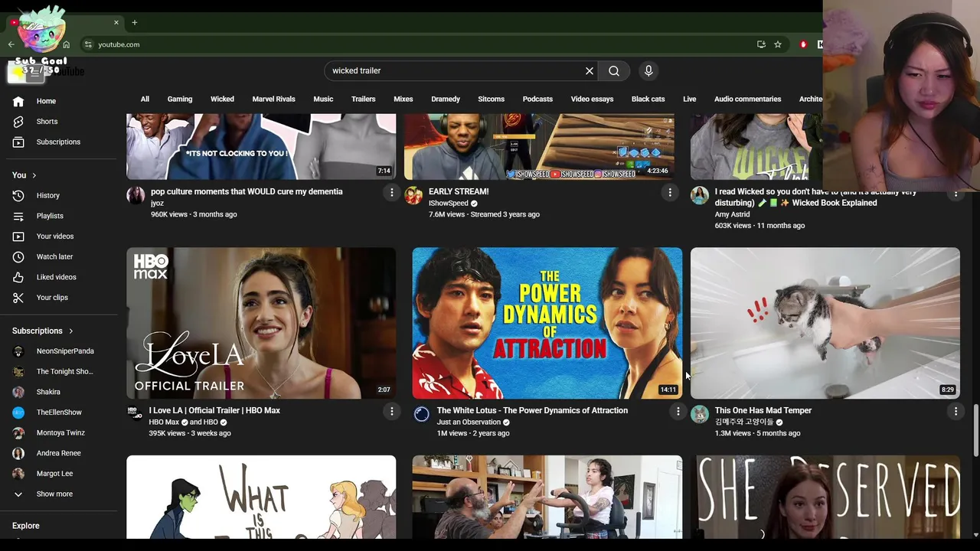Select the Marvel Rivals filter chip

pyautogui.click(x=273, y=99)
